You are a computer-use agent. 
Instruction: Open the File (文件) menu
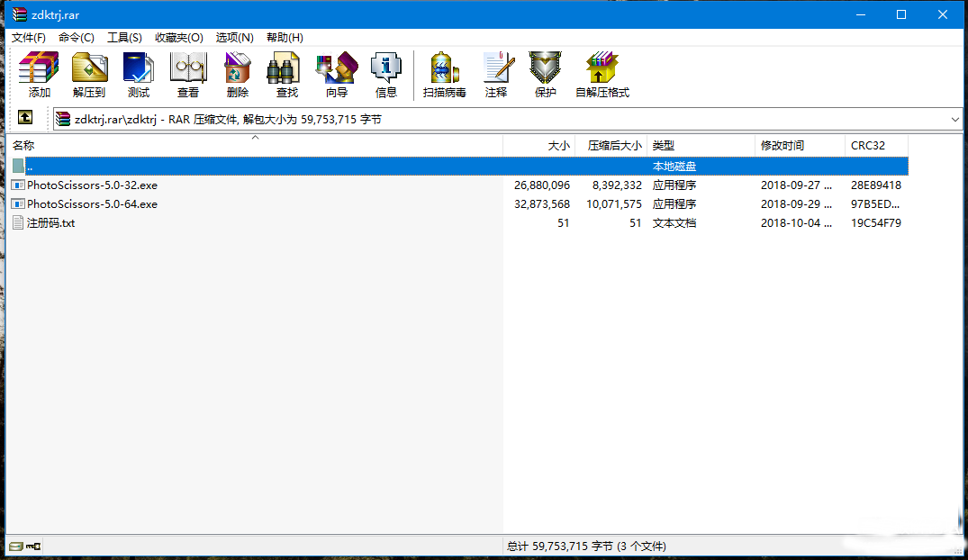coord(29,38)
